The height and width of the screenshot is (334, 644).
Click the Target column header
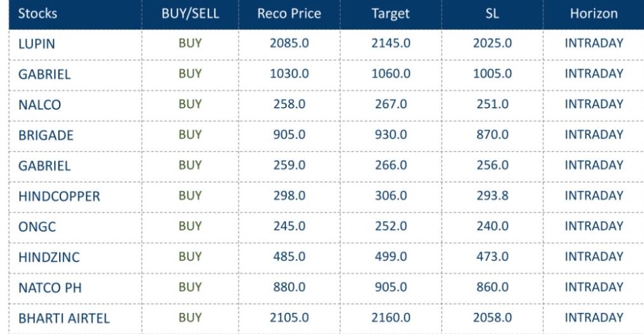(x=390, y=14)
